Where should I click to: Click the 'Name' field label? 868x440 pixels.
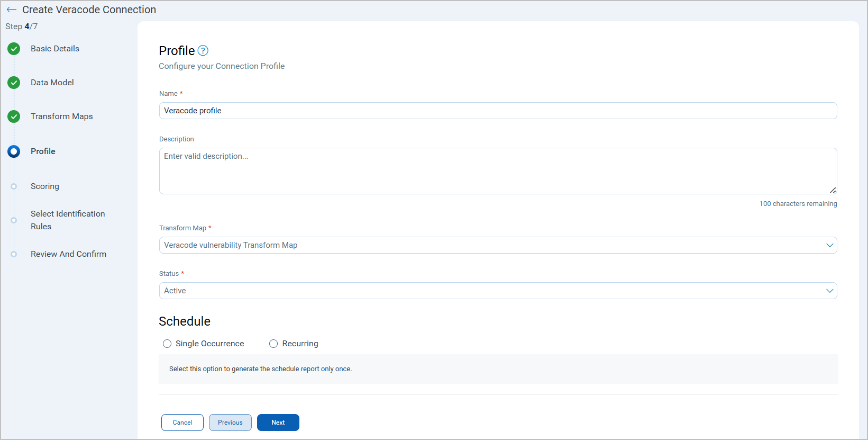click(169, 94)
